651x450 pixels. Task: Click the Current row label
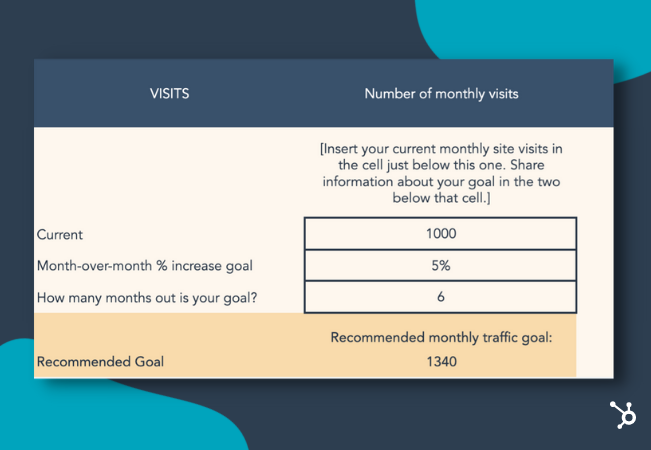pyautogui.click(x=60, y=235)
